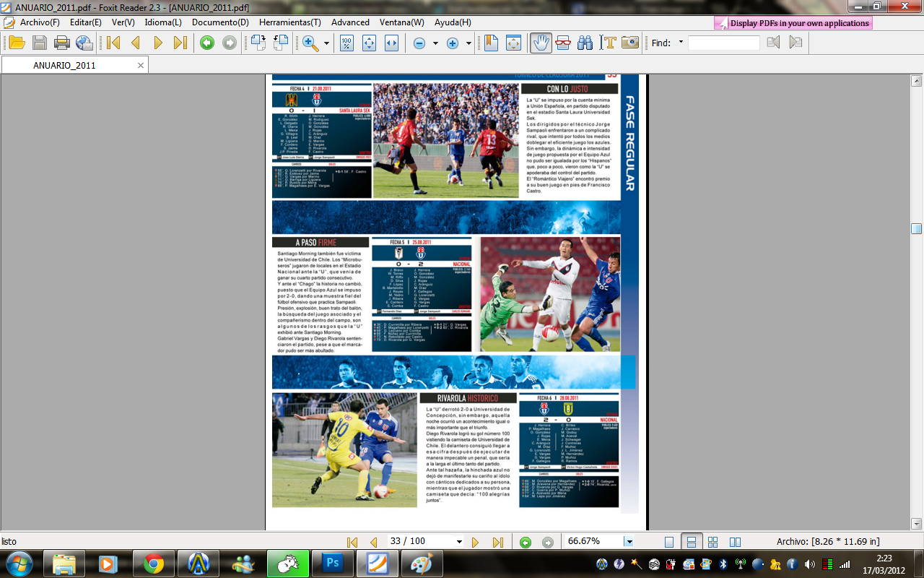Click Find Previous arrow icon
The width and height of the screenshot is (924, 578).
click(x=773, y=43)
